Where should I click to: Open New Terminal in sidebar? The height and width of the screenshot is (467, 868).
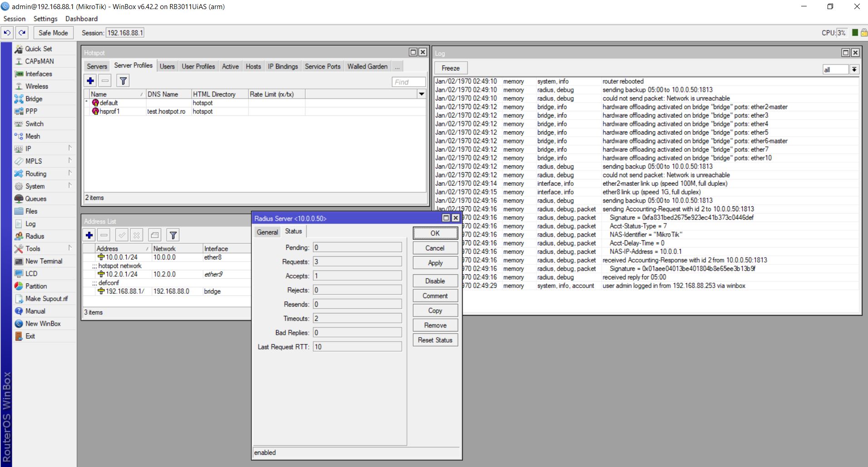coord(44,261)
